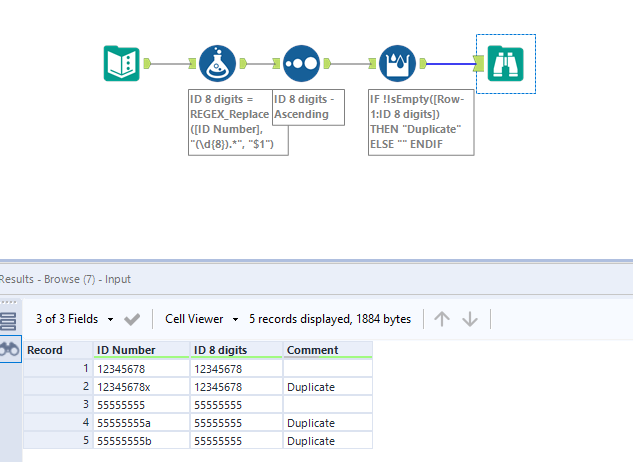633x462 pixels.
Task: Open the metadata list view icon
Action: (x=8, y=321)
